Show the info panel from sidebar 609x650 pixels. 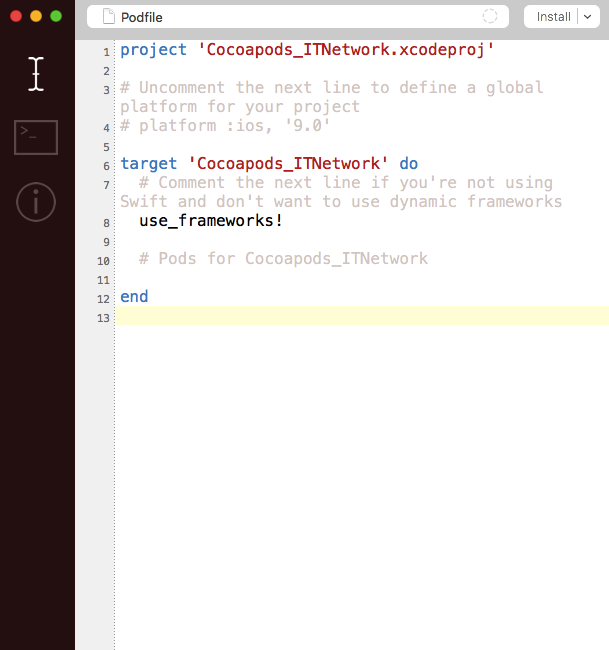[x=36, y=202]
